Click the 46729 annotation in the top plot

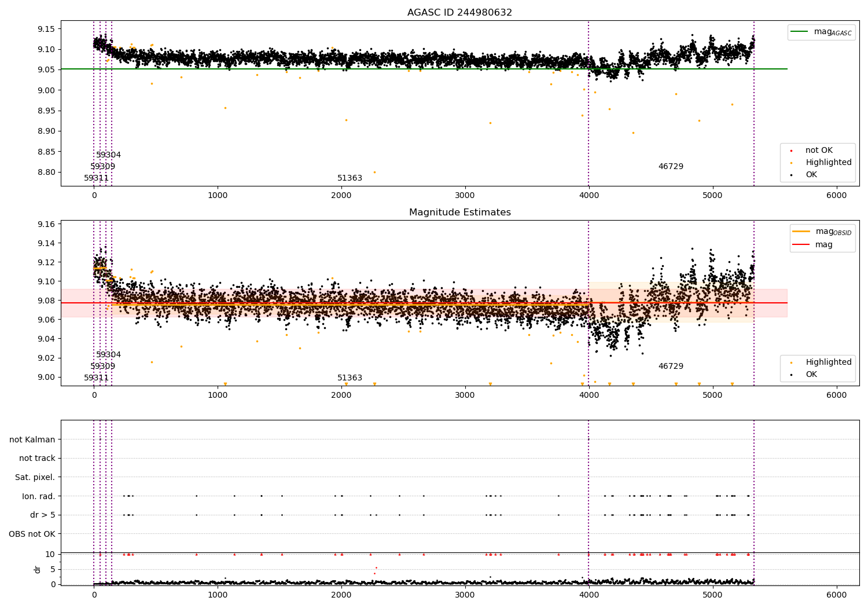coord(671,167)
